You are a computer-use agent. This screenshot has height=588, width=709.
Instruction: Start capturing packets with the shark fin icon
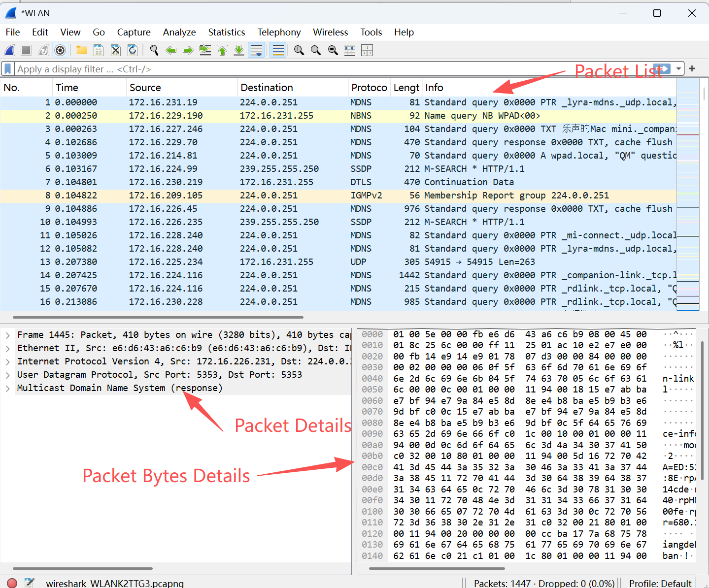click(x=9, y=50)
